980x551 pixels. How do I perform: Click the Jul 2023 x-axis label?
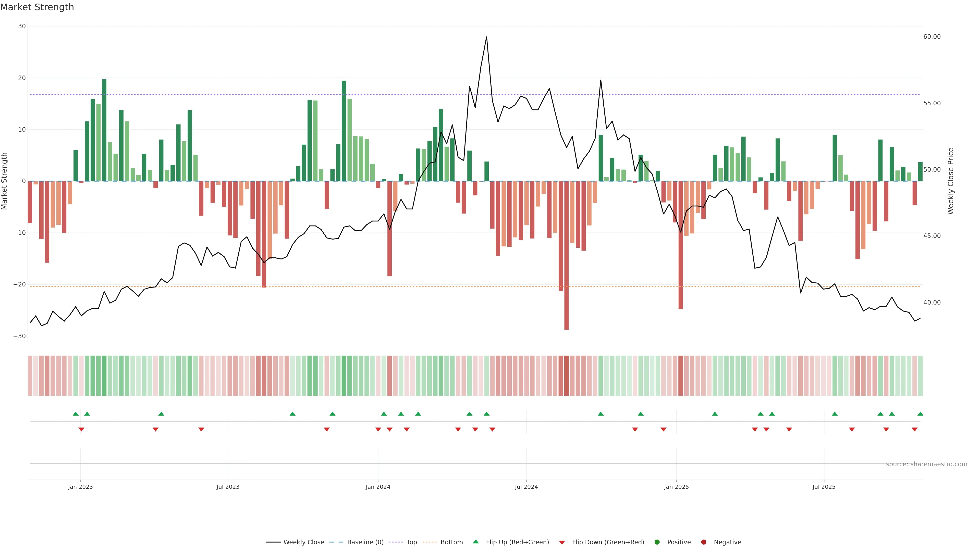click(x=228, y=487)
